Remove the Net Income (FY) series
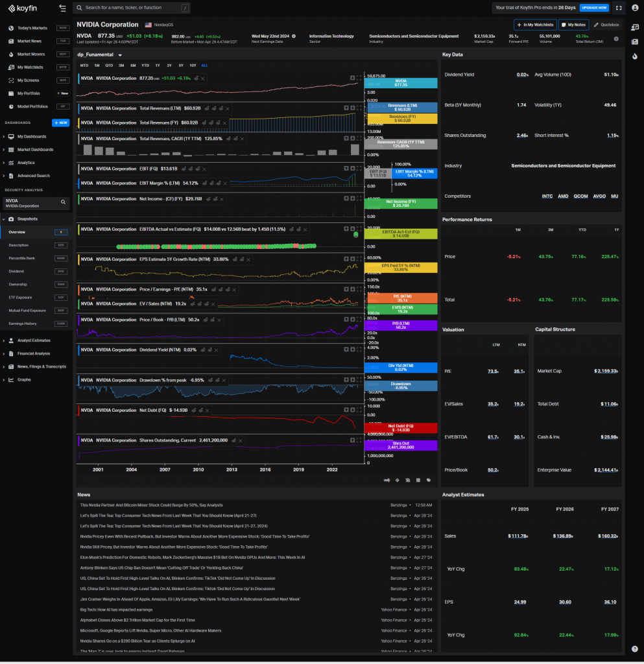The height and width of the screenshot is (664, 644). coord(222,199)
